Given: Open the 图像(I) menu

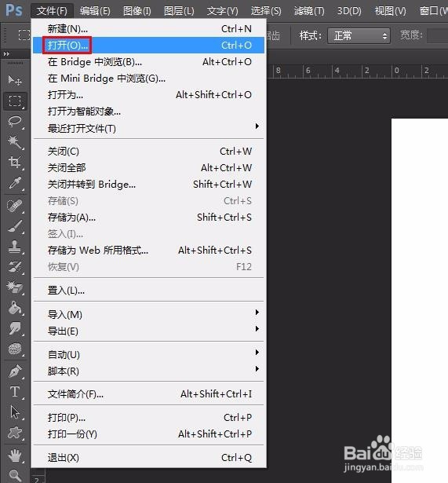Looking at the screenshot, I should (x=137, y=11).
